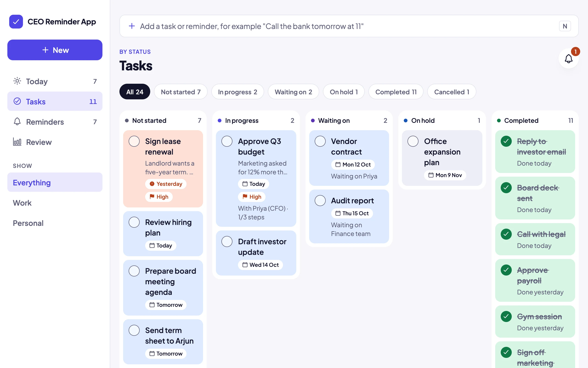Image resolution: width=588 pixels, height=368 pixels.
Task: Click 'Waiting on Priya' text
Action: click(354, 176)
